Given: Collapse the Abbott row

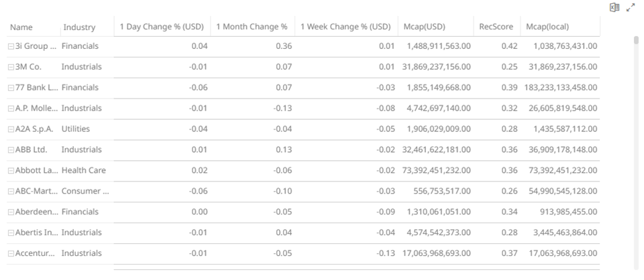Looking at the screenshot, I should coord(11,171).
